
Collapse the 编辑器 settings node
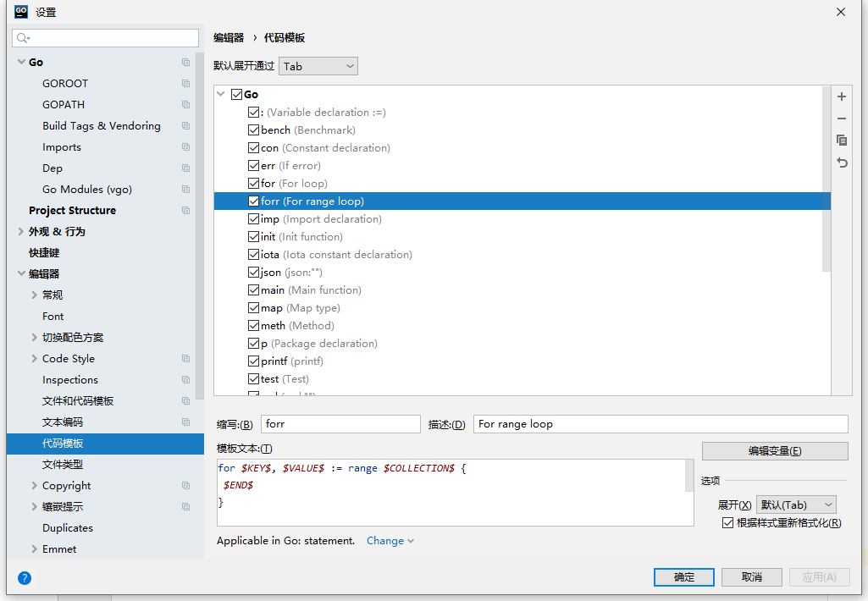click(x=21, y=273)
